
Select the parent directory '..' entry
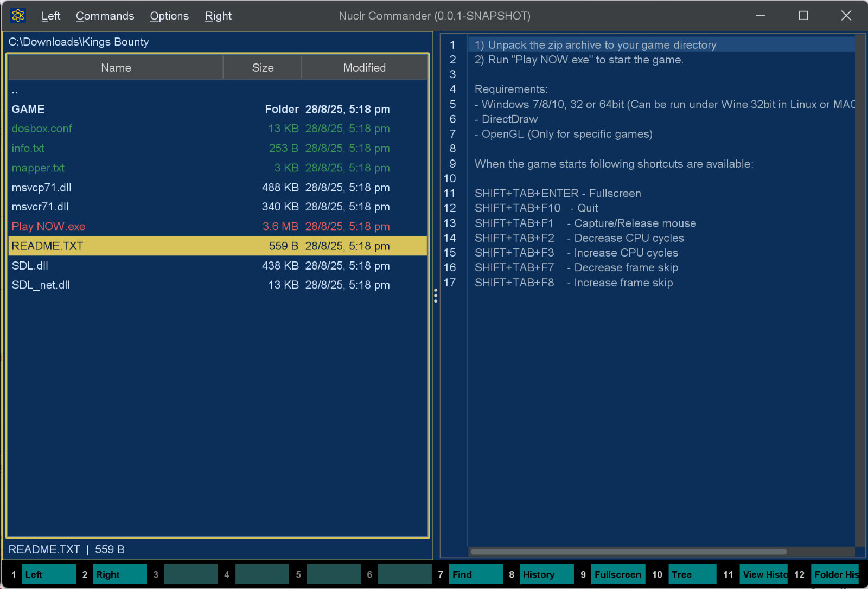(218, 89)
